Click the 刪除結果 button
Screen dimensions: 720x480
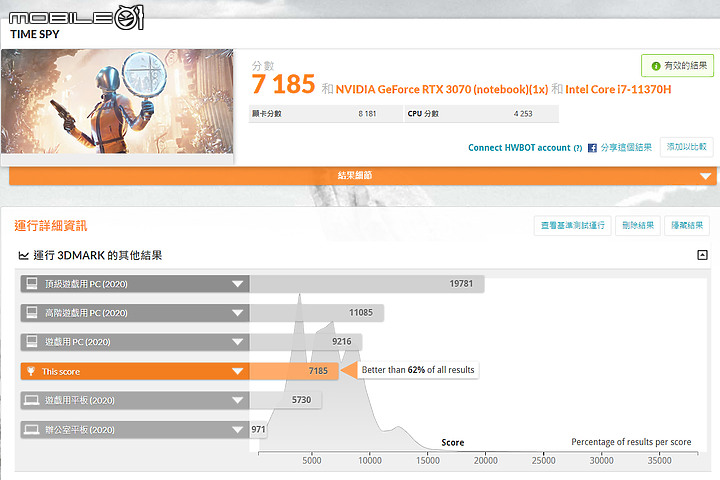click(x=638, y=226)
